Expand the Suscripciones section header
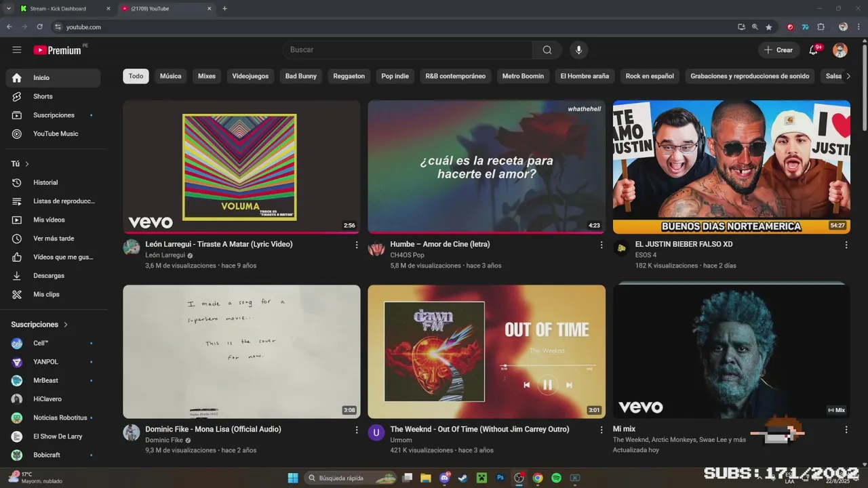Image resolution: width=868 pixels, height=488 pixels. click(x=39, y=325)
